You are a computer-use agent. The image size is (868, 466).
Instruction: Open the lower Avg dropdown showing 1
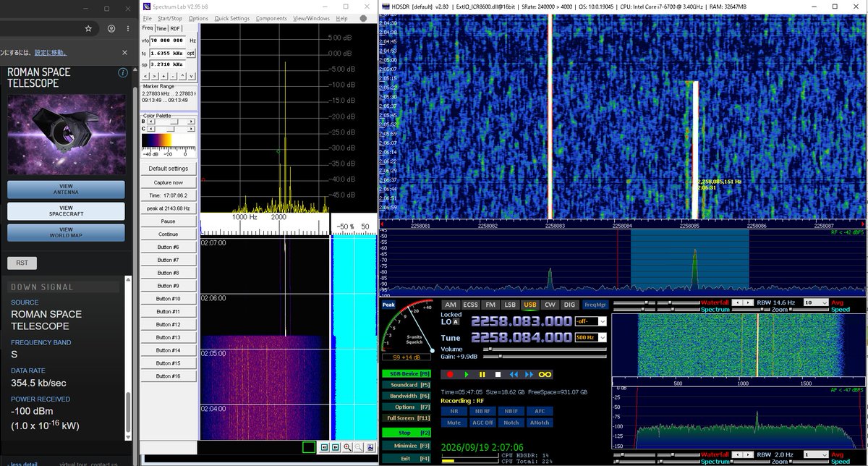[x=814, y=454]
